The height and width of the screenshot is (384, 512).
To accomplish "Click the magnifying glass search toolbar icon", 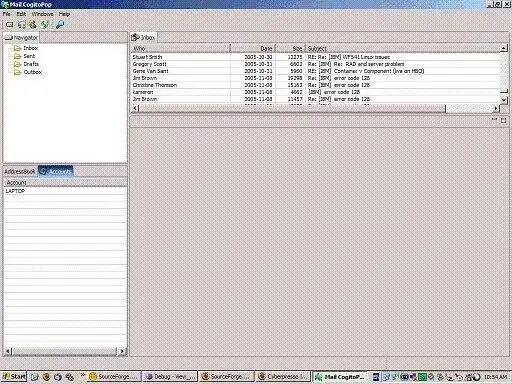I will tap(60, 24).
